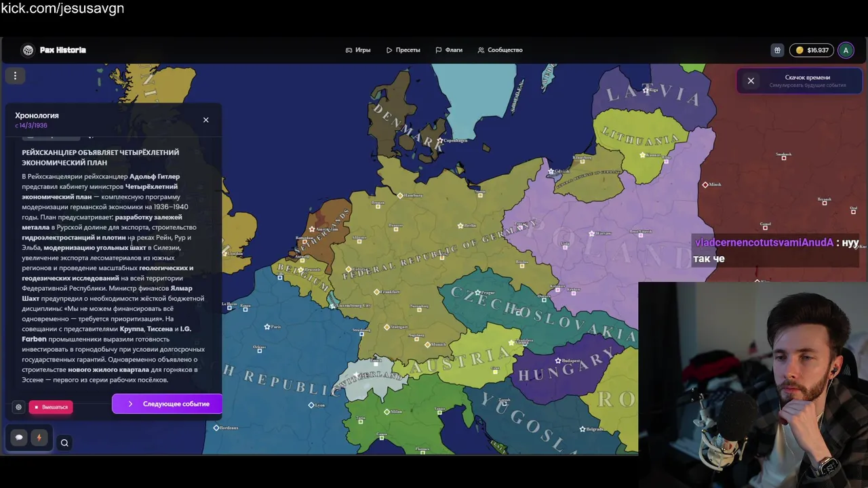This screenshot has height=488, width=868.
Task: Click the date с 14/3/1936
Action: [x=31, y=125]
